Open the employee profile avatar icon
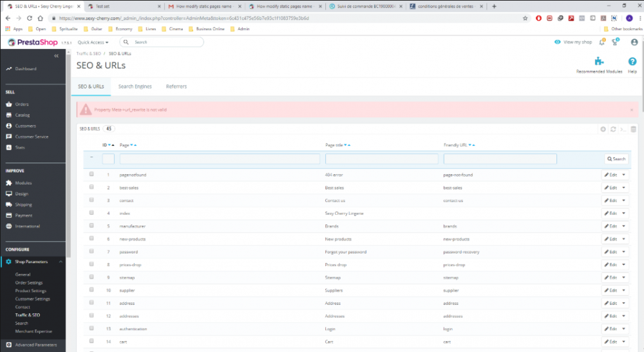The width and height of the screenshot is (644, 352). (x=634, y=42)
